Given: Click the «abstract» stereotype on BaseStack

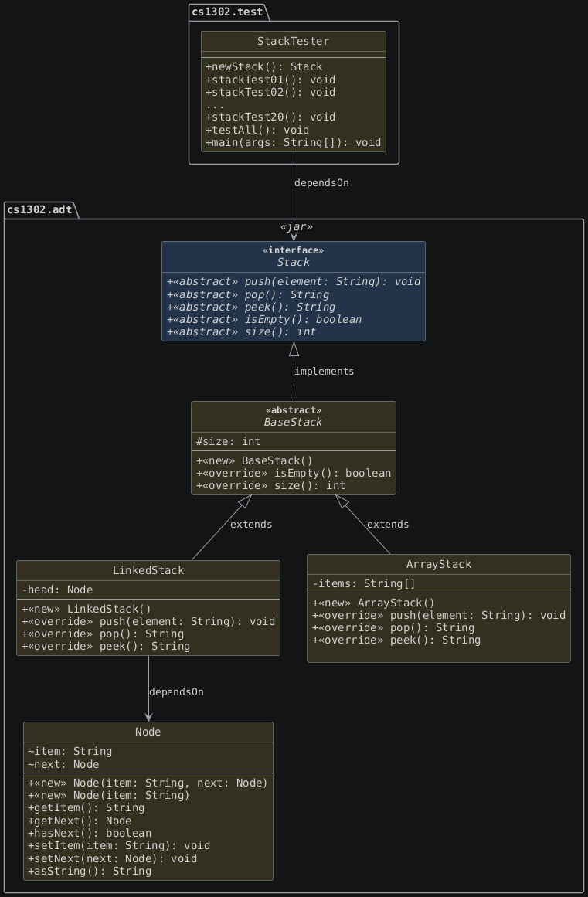Looking at the screenshot, I should tap(293, 410).
